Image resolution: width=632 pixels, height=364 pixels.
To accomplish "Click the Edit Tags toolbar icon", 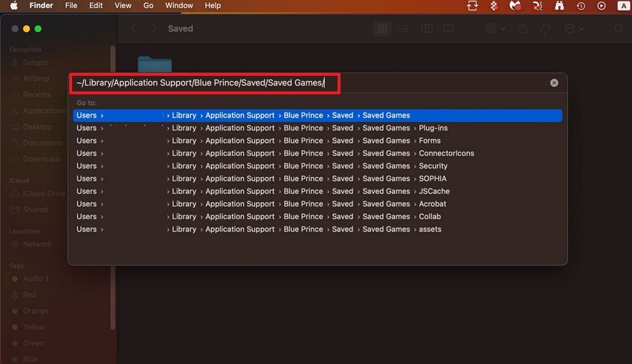I will point(545,28).
